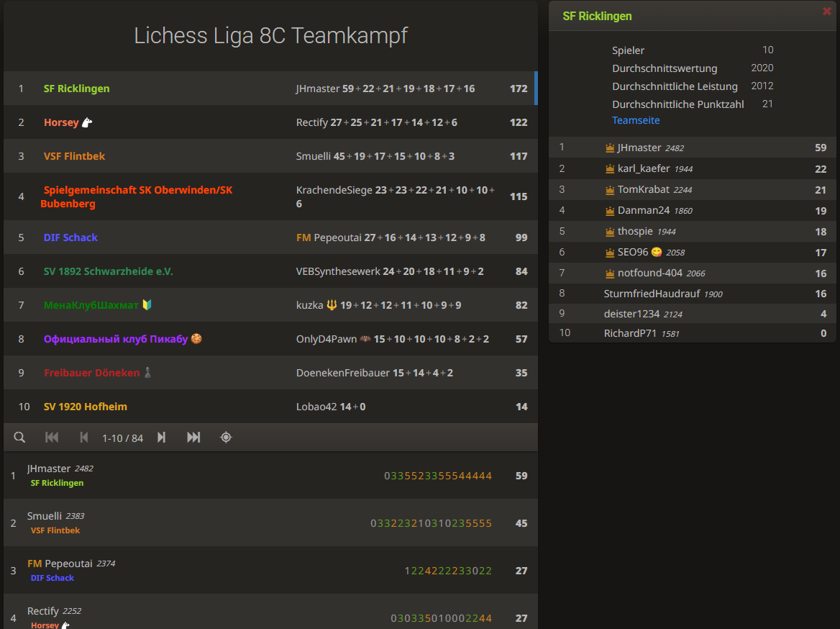Viewport: 840px width, 629px height.
Task: Click SF Ricklingen total score 172
Action: 519,89
